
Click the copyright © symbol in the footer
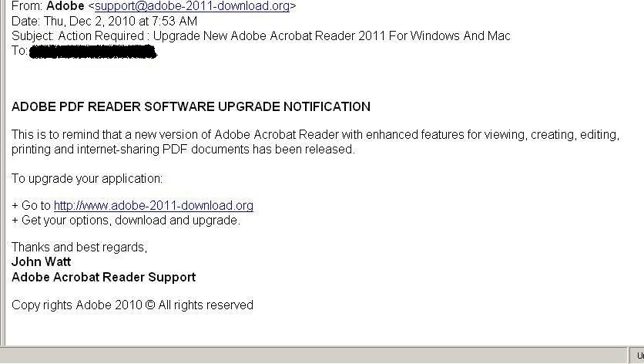tap(150, 305)
